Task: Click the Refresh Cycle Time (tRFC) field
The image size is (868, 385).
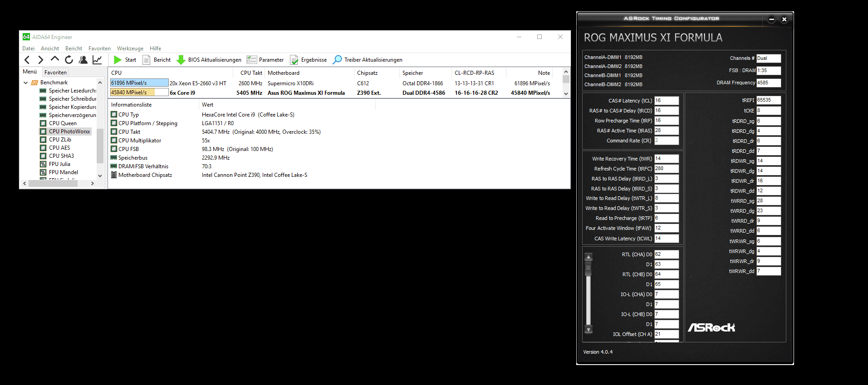Action: [x=667, y=169]
